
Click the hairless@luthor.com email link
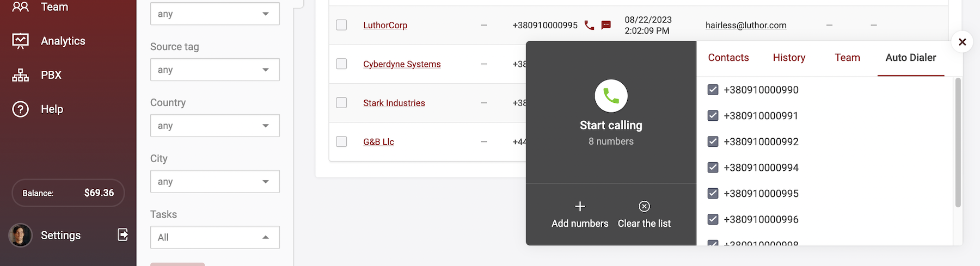pos(746,25)
